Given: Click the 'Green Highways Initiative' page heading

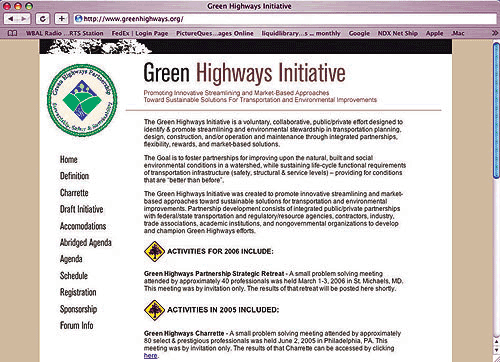Looking at the screenshot, I should pos(244,73).
